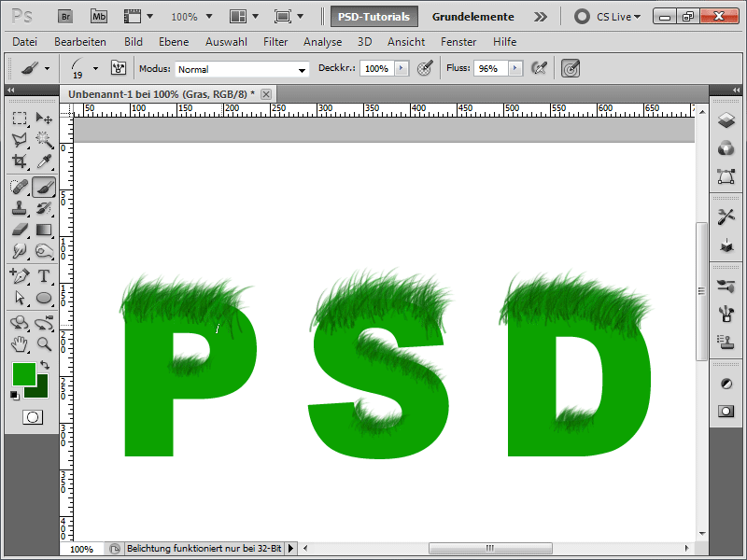Screen dimensions: 747x560
Task: Select the Zoom tool
Action: [44, 344]
